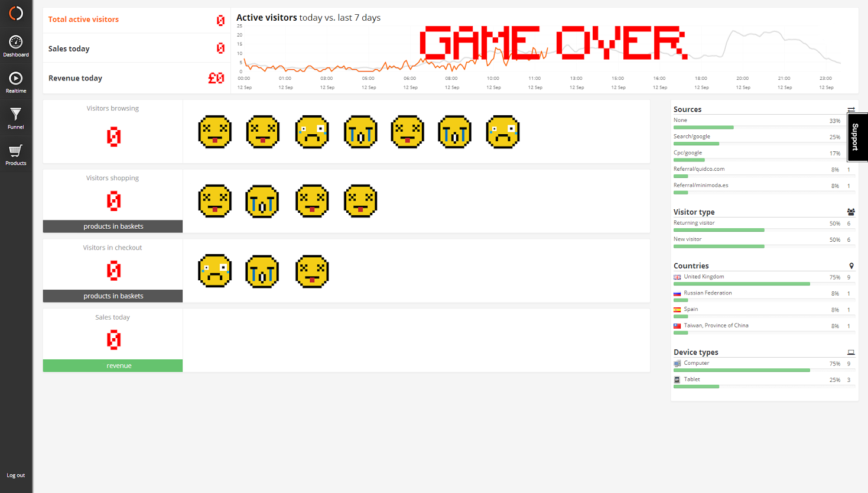Image resolution: width=868 pixels, height=493 pixels.
Task: Click the None source row
Action: tap(765, 122)
